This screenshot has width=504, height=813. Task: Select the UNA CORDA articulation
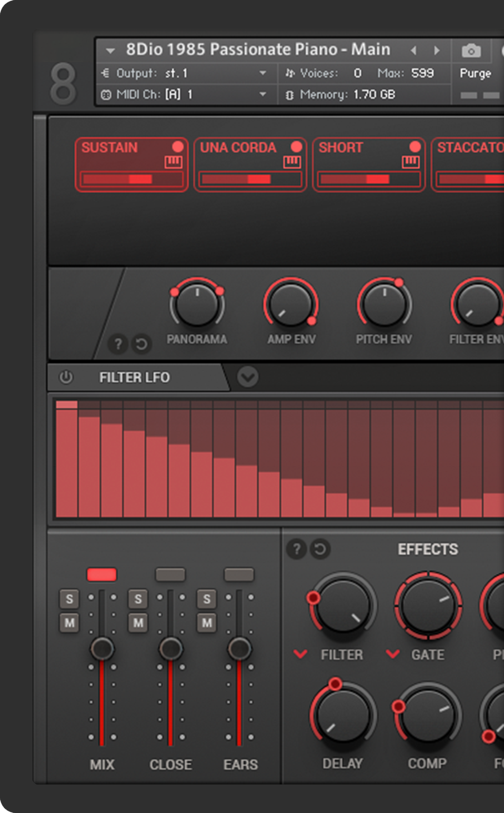pos(250,164)
